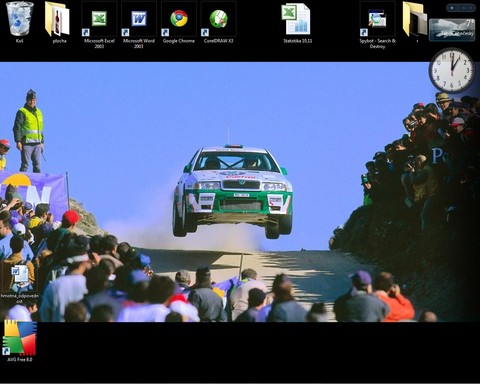Viewport: 480px width, 384px height.
Task: Click the sidebar next gadgets arrow
Action: point(471,8)
